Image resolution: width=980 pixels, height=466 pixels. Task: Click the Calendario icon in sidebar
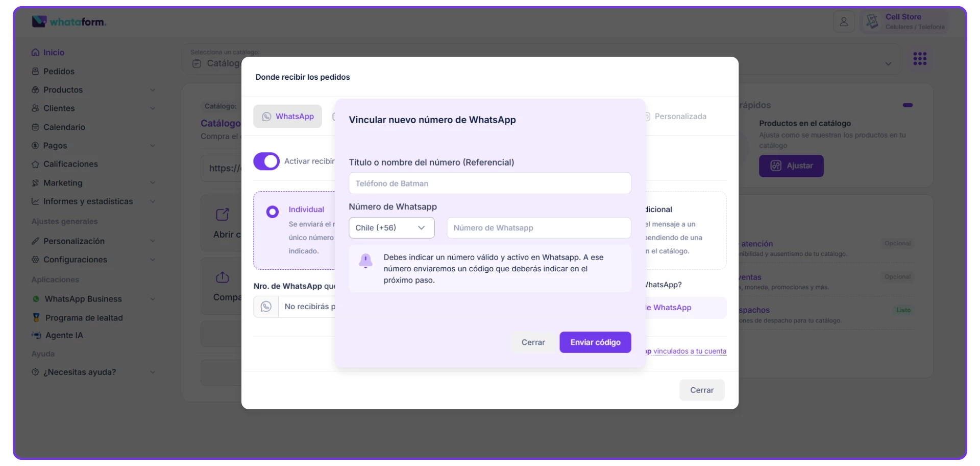(x=35, y=127)
